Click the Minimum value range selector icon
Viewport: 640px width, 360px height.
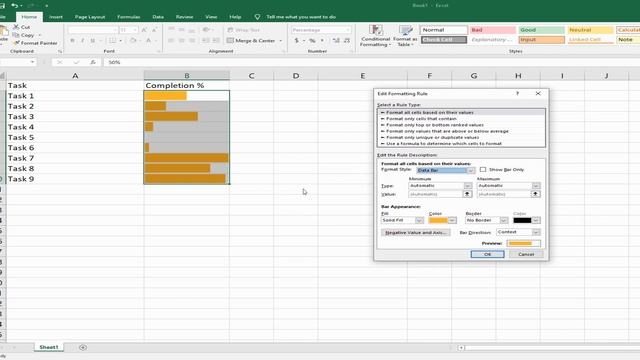click(x=467, y=194)
